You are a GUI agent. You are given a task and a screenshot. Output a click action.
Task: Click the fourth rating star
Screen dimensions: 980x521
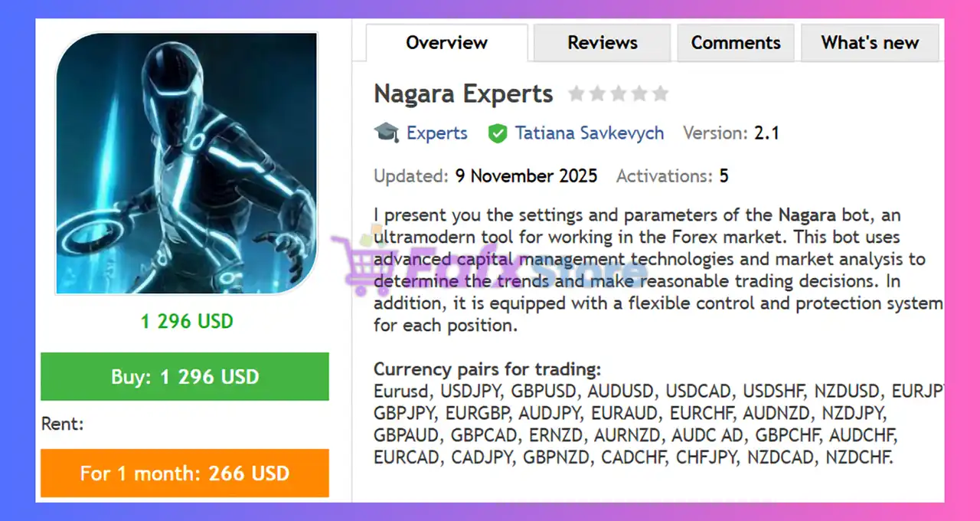pyautogui.click(x=639, y=94)
